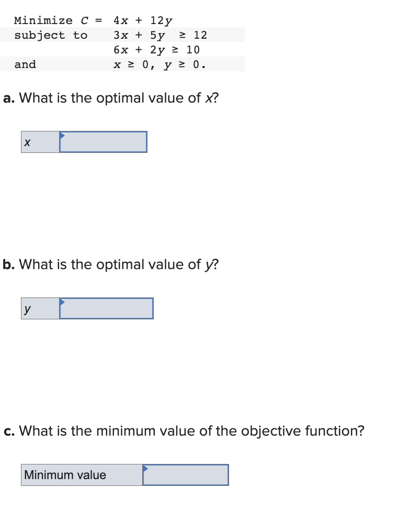The height and width of the screenshot is (532, 398).
Task: Click the bold letter 'b.' before the second question
Action: pos(9,264)
